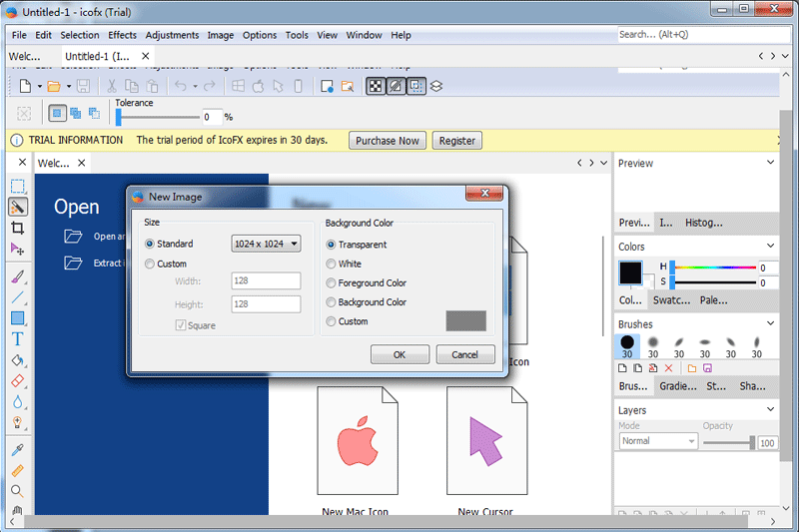799x532 pixels.
Task: Collapse the Preview panel chevron
Action: (x=770, y=163)
